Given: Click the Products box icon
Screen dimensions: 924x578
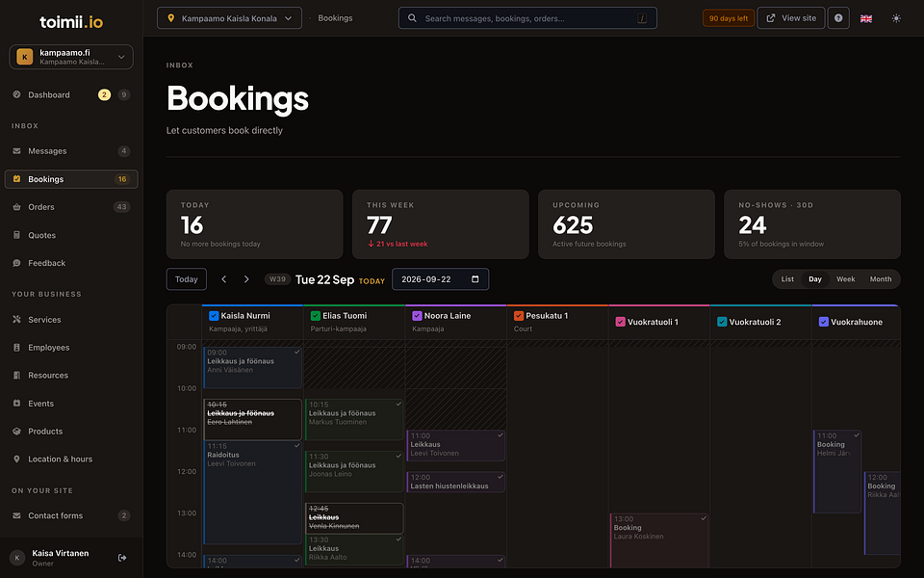Looking at the screenshot, I should pyautogui.click(x=16, y=432).
